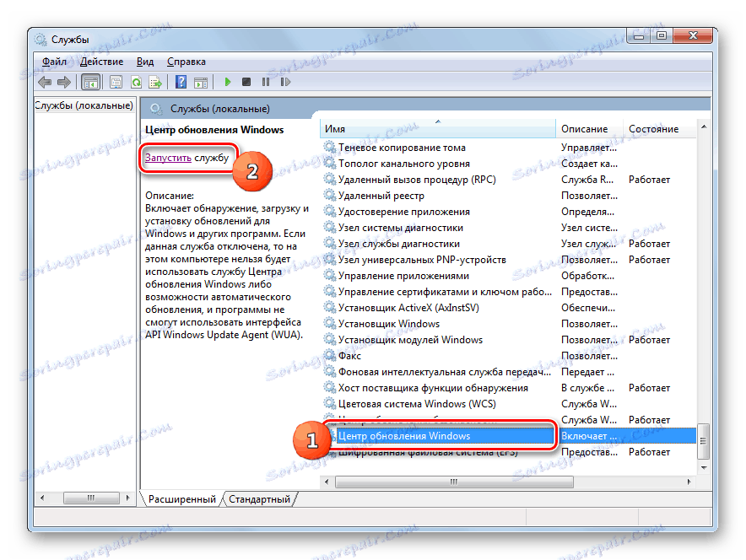Select Службы (локальные) tree node
This screenshot has width=746, height=560.
[84, 105]
